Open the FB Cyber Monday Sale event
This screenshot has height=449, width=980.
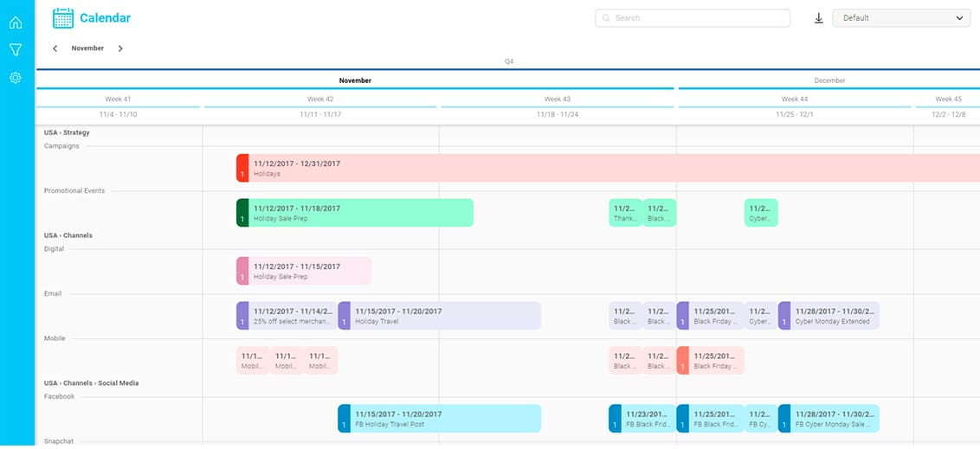[828, 419]
